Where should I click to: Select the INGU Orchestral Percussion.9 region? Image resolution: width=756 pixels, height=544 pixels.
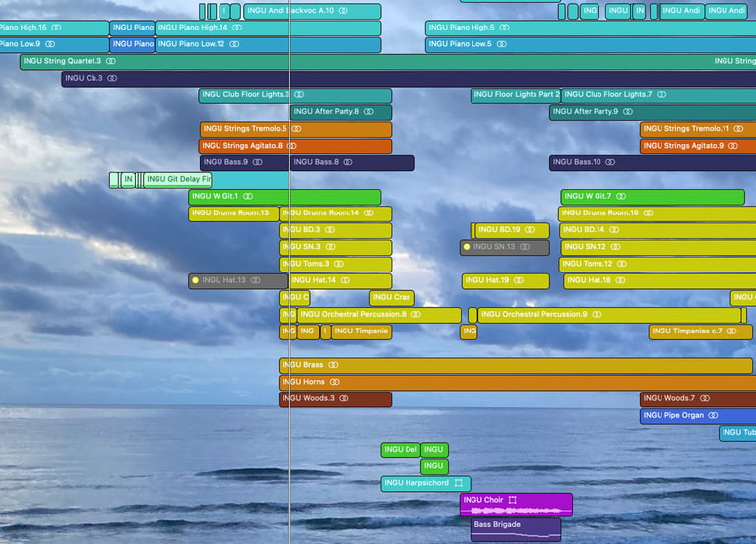(609, 314)
